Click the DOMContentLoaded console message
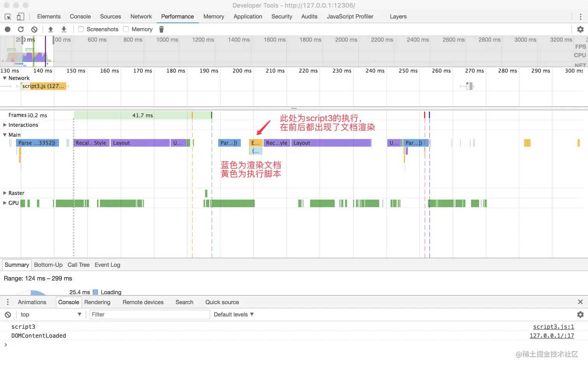Image resolution: width=588 pixels, height=368 pixels. 38,336
